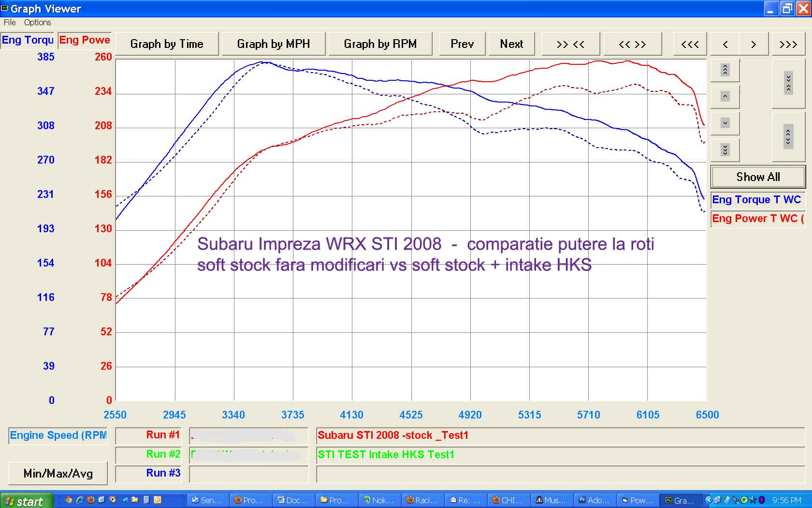The image size is (812, 508).
Task: Select the Eng Power T WC legend
Action: (x=757, y=219)
